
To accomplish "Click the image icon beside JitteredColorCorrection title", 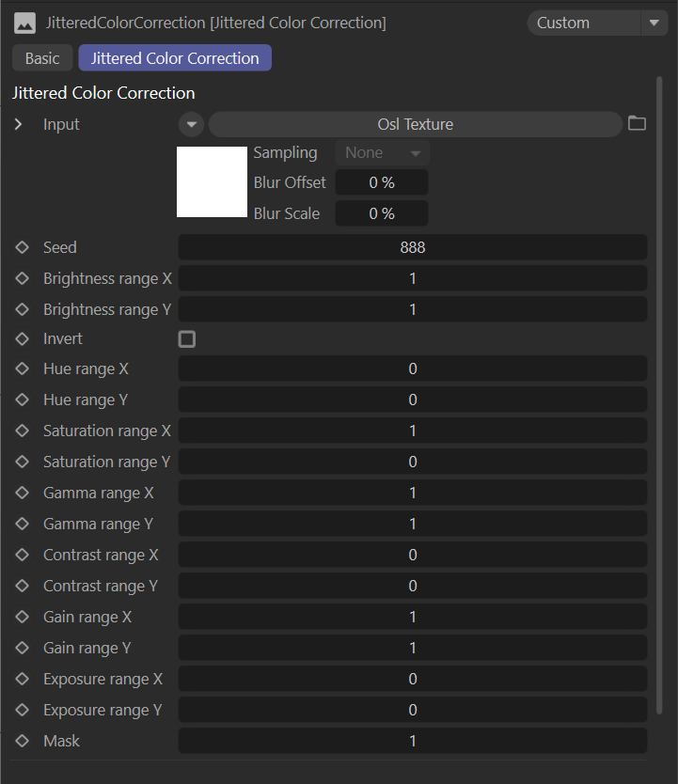I will tap(25, 23).
